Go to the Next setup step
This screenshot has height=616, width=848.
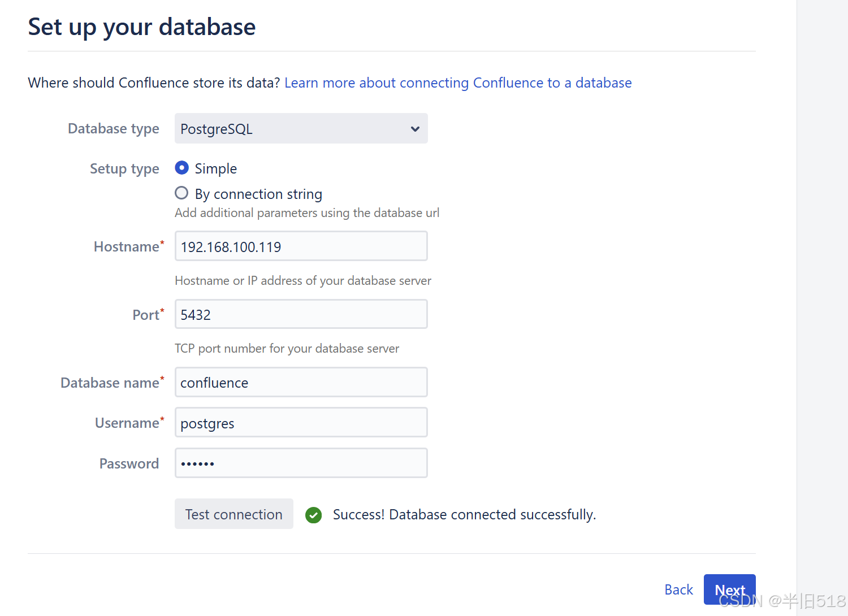point(729,589)
